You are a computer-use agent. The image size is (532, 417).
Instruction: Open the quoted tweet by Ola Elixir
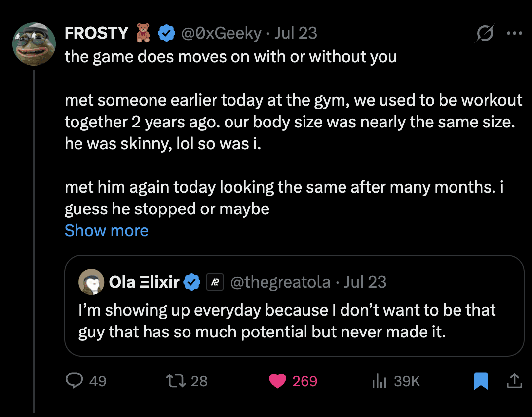point(295,321)
